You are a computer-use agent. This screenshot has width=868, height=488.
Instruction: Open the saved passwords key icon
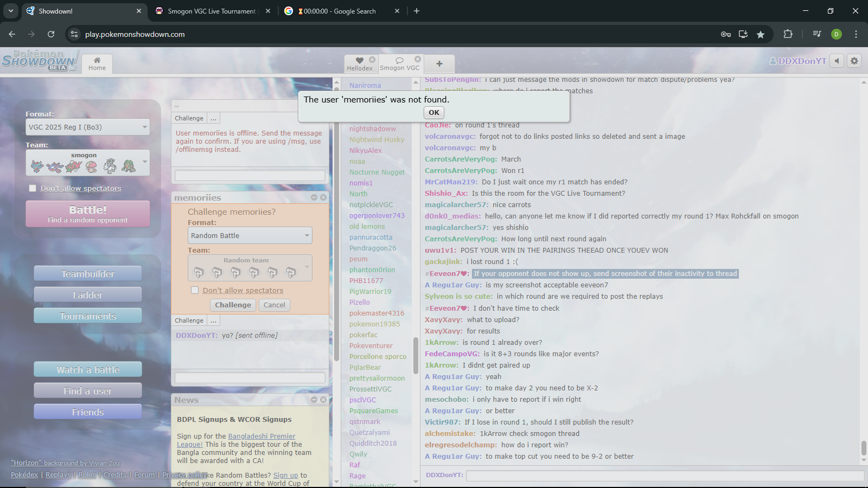click(x=726, y=34)
